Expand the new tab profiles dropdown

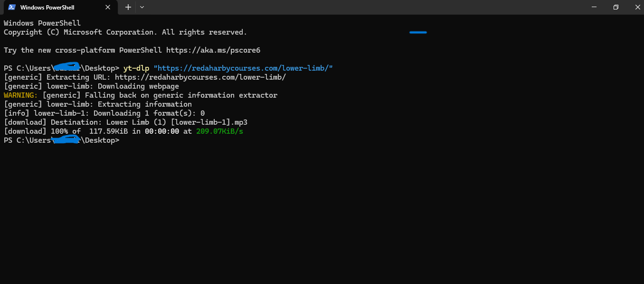142,7
